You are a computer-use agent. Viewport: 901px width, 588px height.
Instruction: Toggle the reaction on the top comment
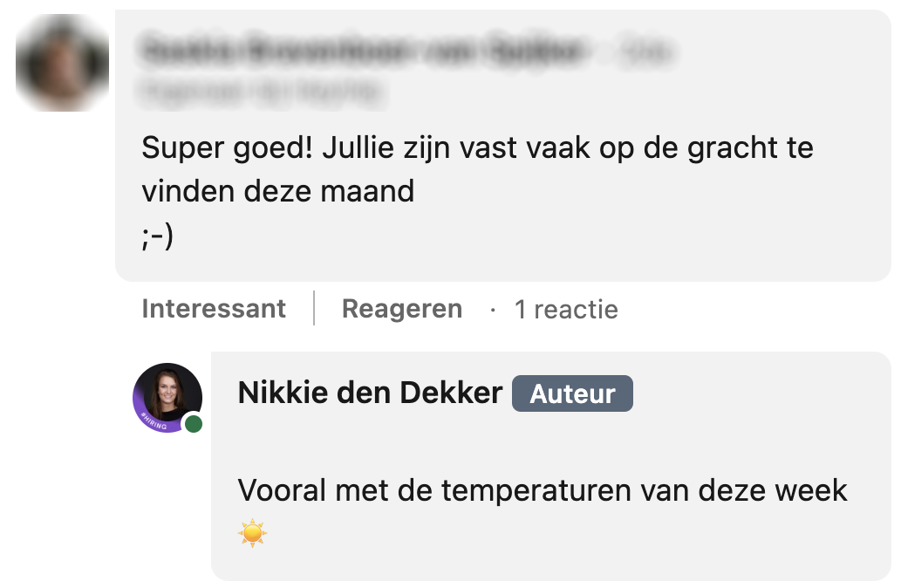click(x=214, y=308)
